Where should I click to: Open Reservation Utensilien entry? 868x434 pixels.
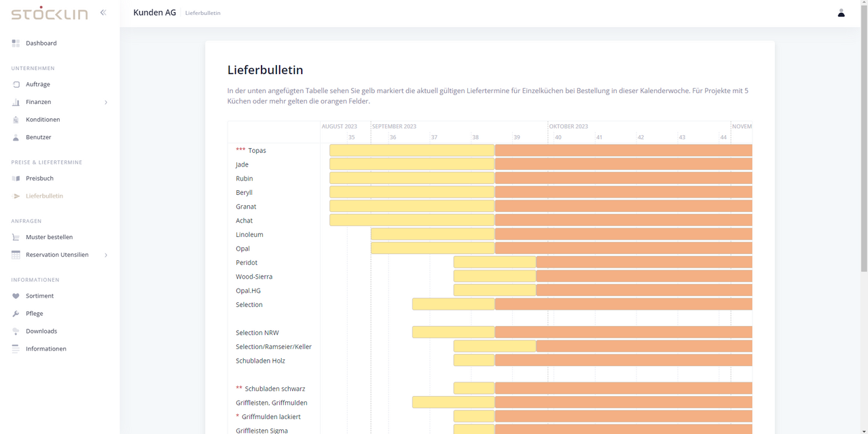pos(57,255)
